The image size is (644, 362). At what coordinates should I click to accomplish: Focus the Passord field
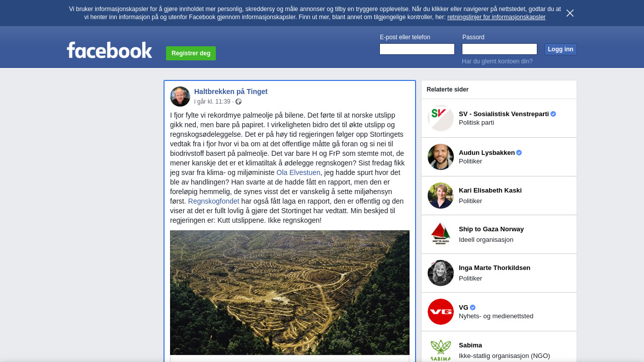[500, 49]
